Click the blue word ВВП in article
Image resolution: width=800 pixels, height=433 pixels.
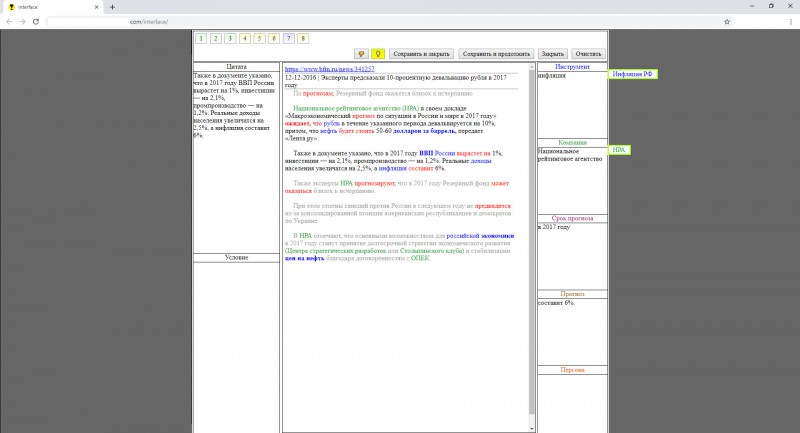click(x=426, y=153)
